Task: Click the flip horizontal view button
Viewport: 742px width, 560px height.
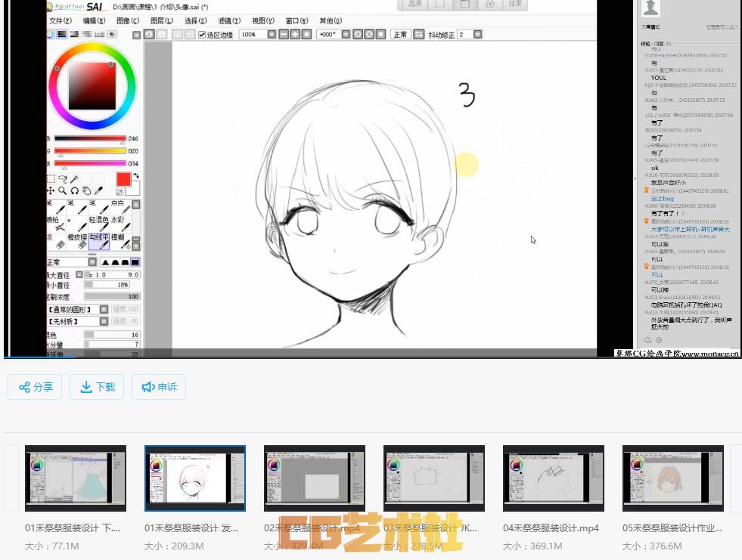Action: coord(419,35)
